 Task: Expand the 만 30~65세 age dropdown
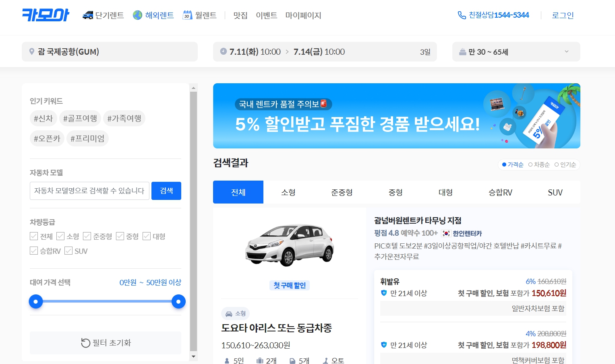pyautogui.click(x=516, y=51)
